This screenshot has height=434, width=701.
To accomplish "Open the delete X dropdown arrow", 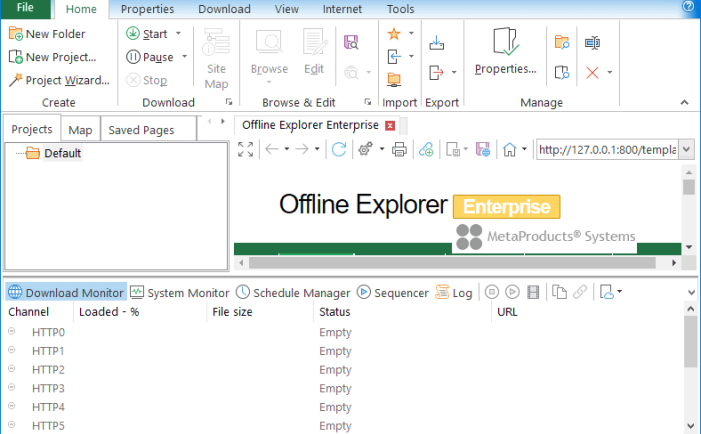I will tap(609, 72).
